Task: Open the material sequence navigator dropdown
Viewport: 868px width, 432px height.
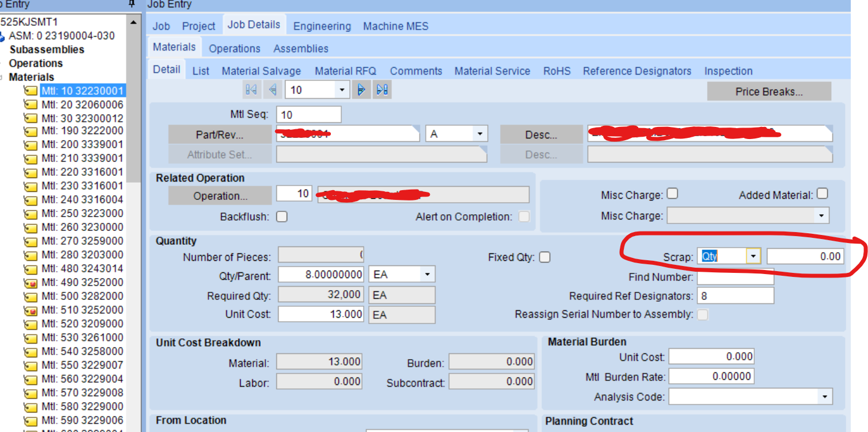Action: click(342, 90)
